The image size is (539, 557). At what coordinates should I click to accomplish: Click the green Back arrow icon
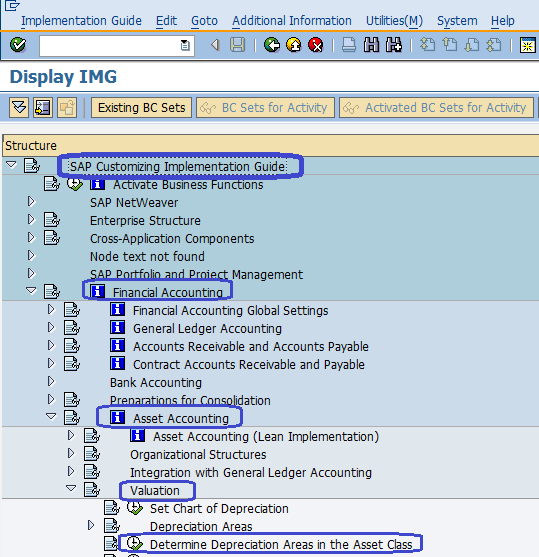tap(272, 45)
